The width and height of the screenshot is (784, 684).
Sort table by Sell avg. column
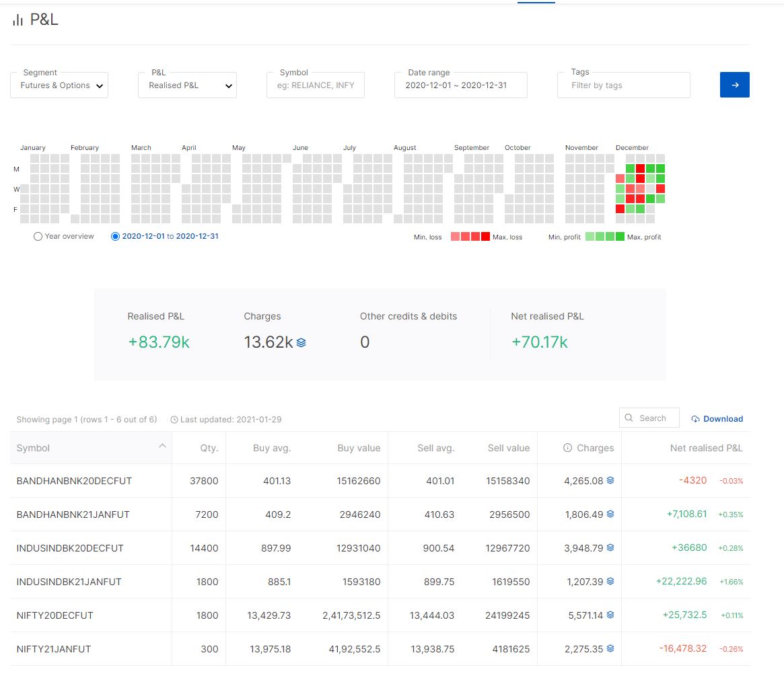435,448
